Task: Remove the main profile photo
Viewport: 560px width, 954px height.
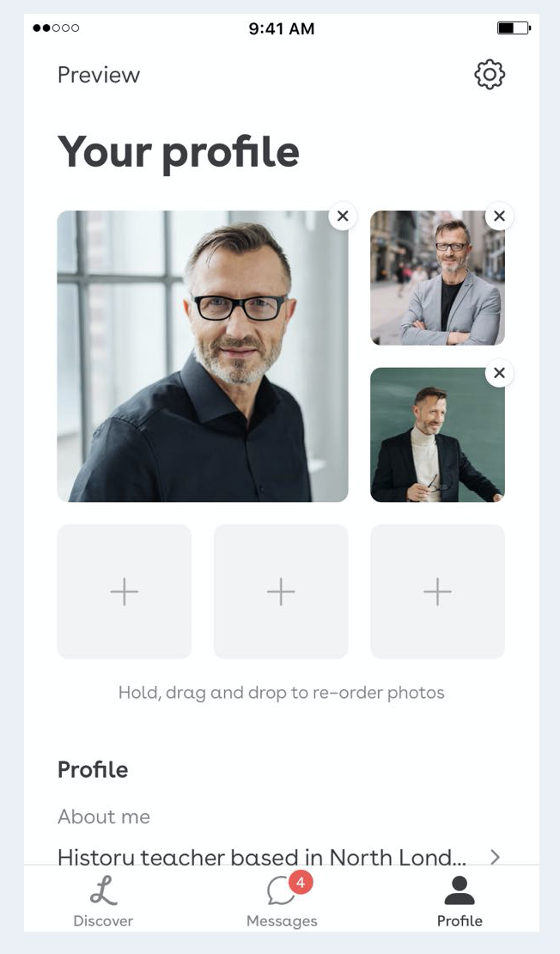Action: click(x=343, y=216)
